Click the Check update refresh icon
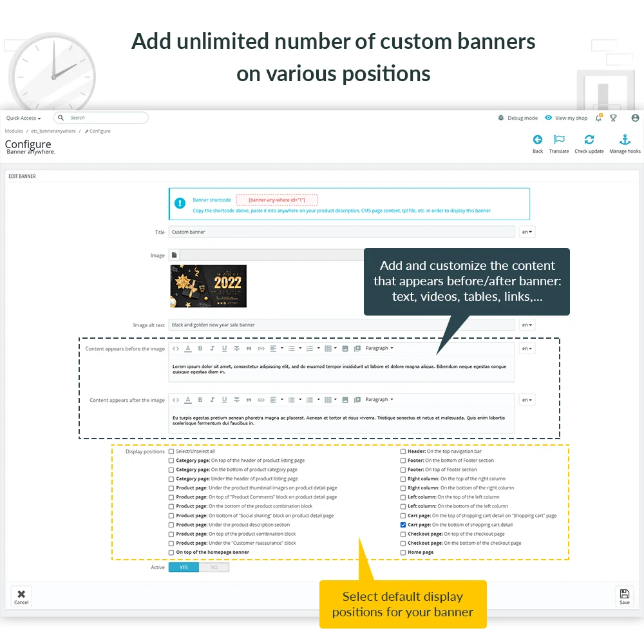 [589, 140]
